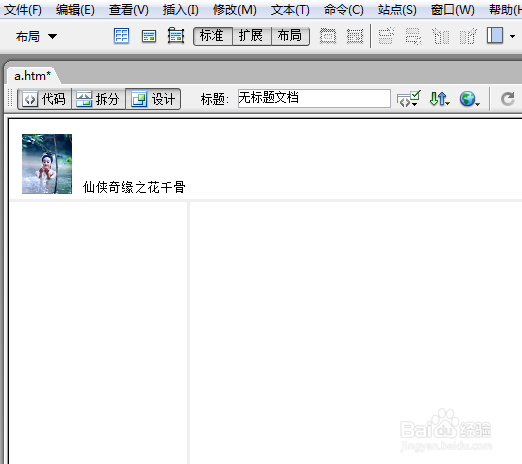Switch to 标准 mode

click(213, 36)
